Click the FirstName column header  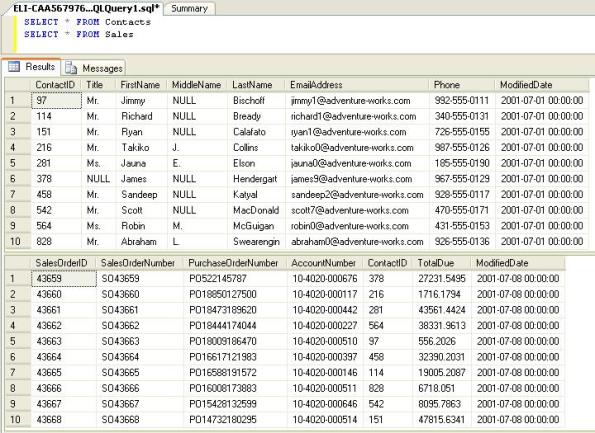coord(141,85)
